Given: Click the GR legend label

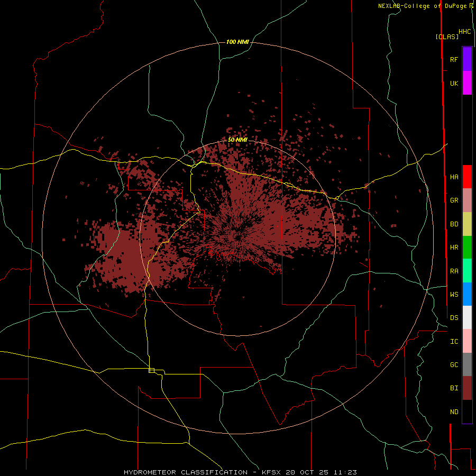Looking at the screenshot, I should click(x=454, y=200).
